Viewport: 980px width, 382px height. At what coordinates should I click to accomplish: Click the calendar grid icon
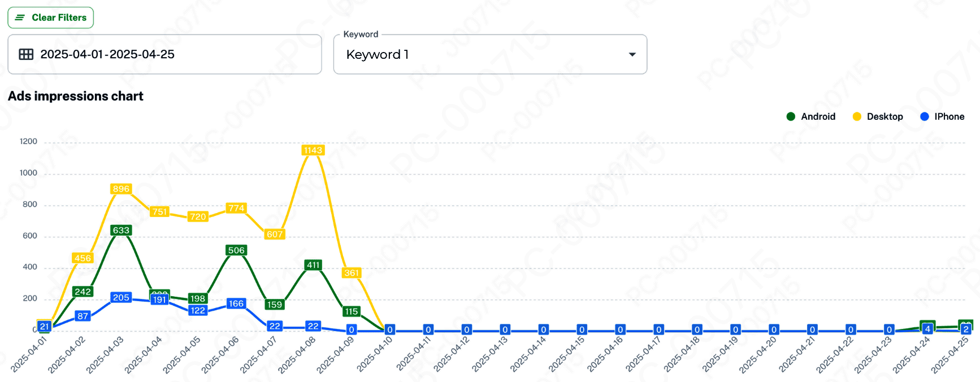pyautogui.click(x=26, y=54)
